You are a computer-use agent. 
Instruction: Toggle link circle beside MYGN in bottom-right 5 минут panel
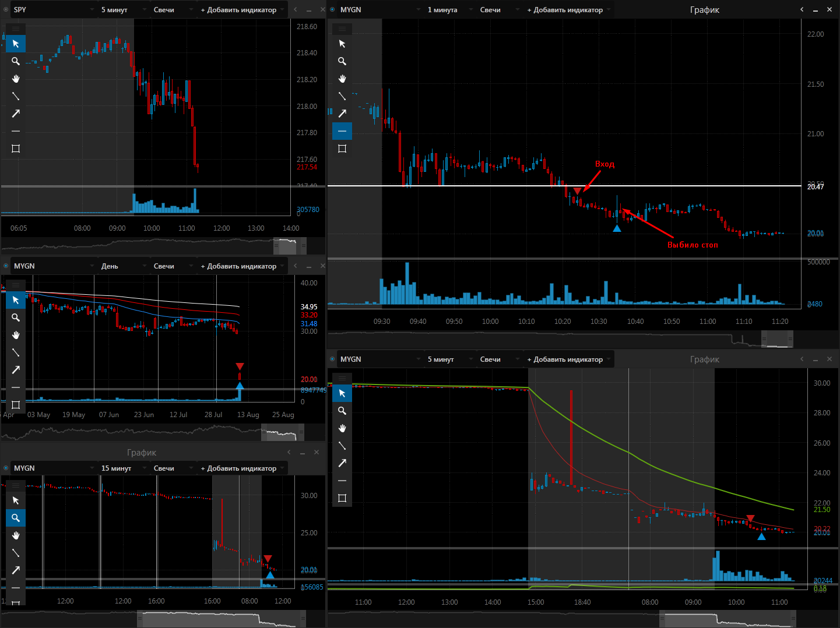point(332,359)
